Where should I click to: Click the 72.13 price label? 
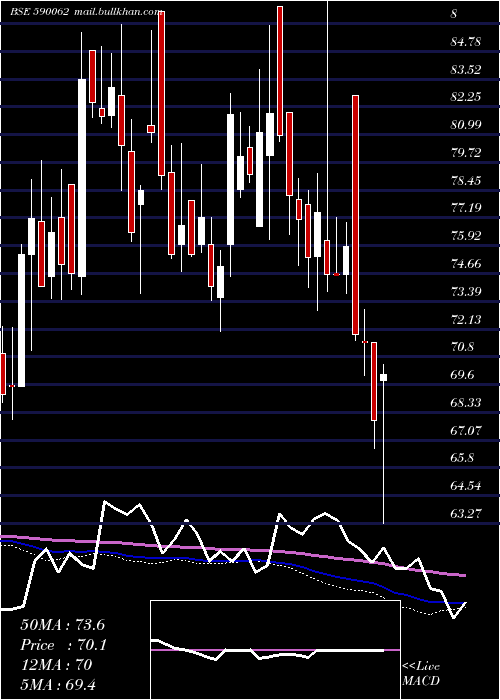[466, 319]
